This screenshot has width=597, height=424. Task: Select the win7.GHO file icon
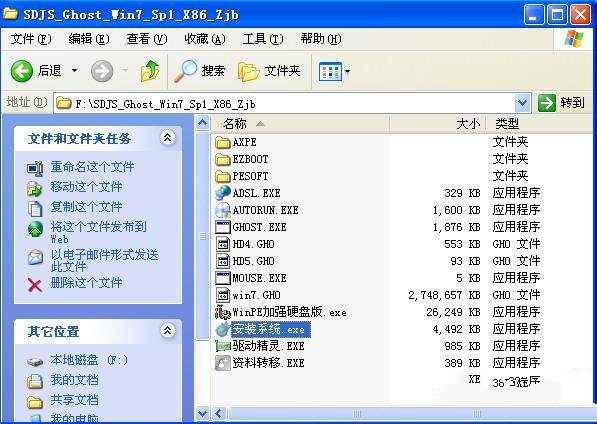point(223,295)
